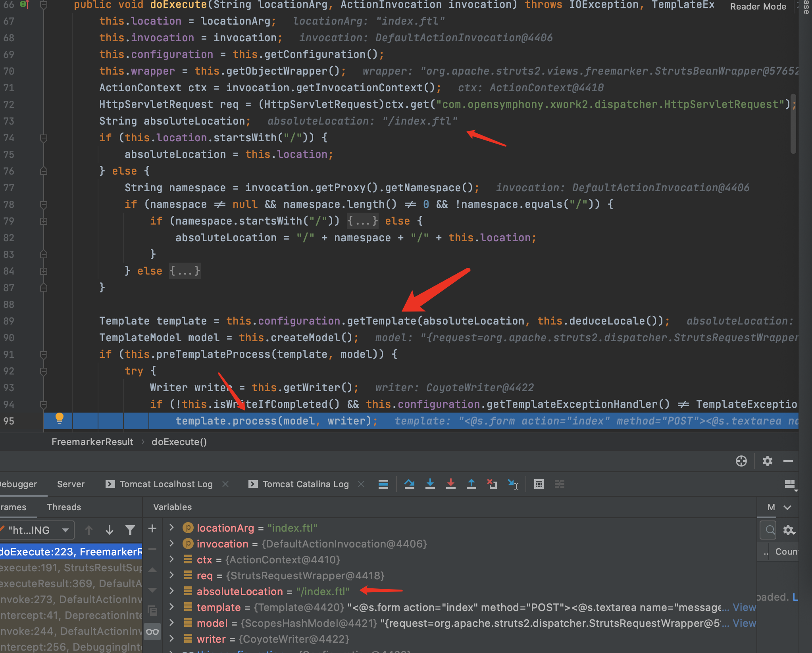Click override gutter icon on line 66
The image size is (812, 653).
point(24,4)
